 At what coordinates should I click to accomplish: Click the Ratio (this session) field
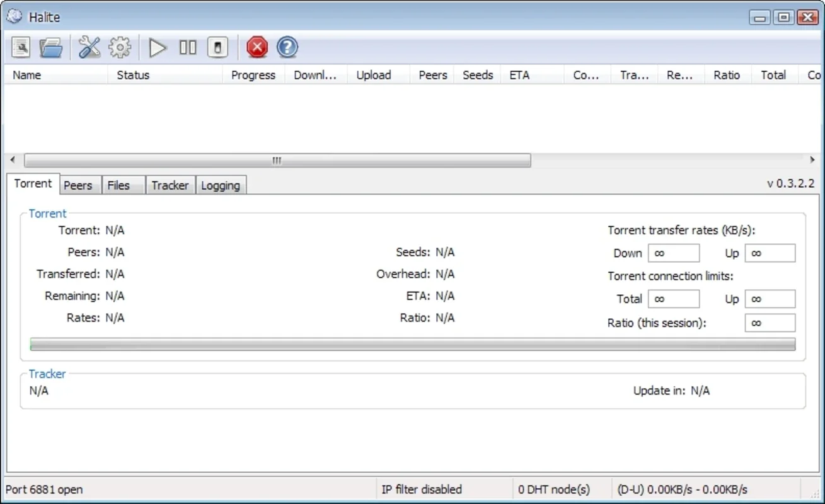click(770, 323)
